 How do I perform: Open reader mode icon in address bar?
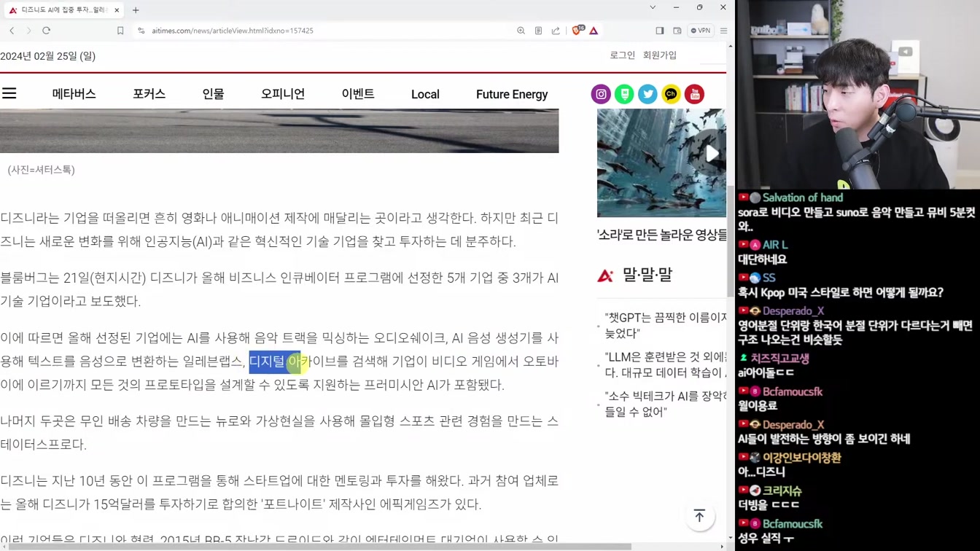[538, 31]
